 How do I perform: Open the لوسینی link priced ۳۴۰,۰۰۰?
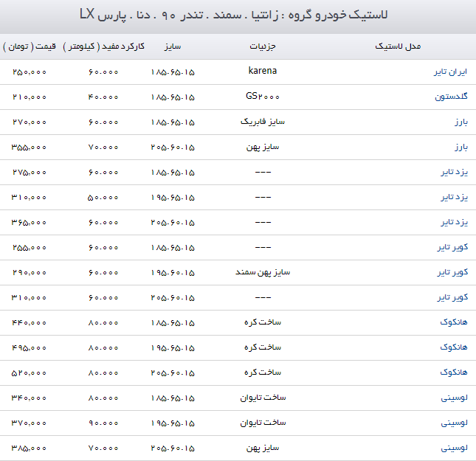pyautogui.click(x=454, y=398)
